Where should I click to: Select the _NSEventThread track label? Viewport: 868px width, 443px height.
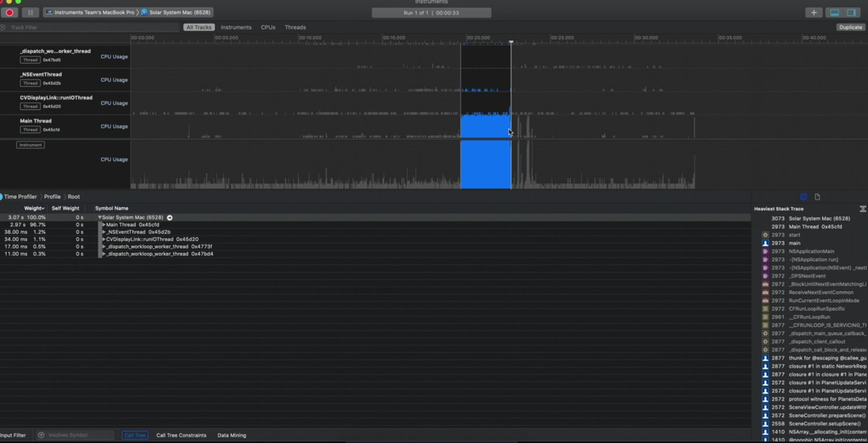pos(41,74)
